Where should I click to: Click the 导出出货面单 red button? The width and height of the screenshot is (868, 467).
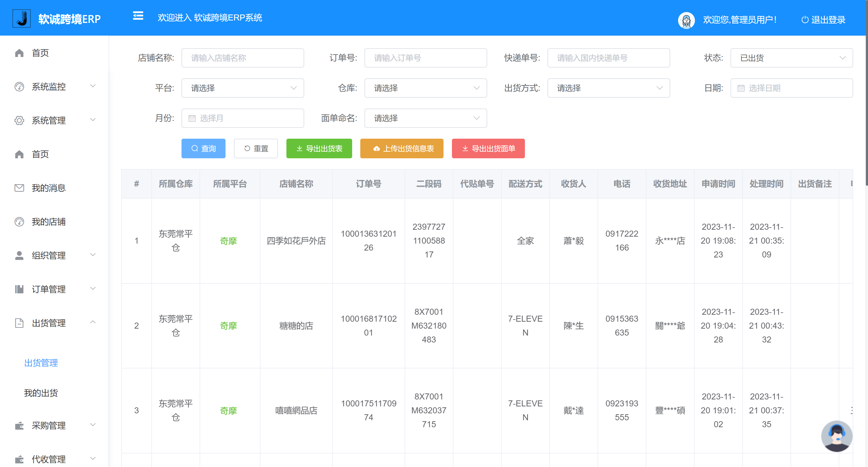[x=488, y=148]
